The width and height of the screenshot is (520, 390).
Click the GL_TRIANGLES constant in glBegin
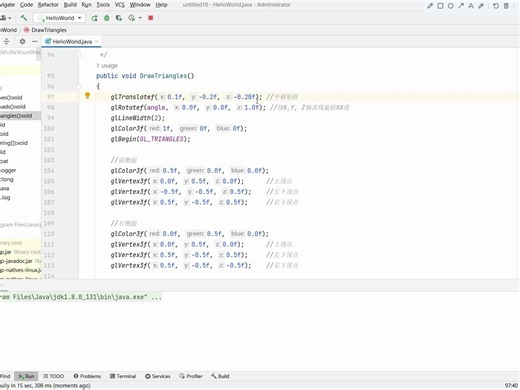(x=162, y=139)
